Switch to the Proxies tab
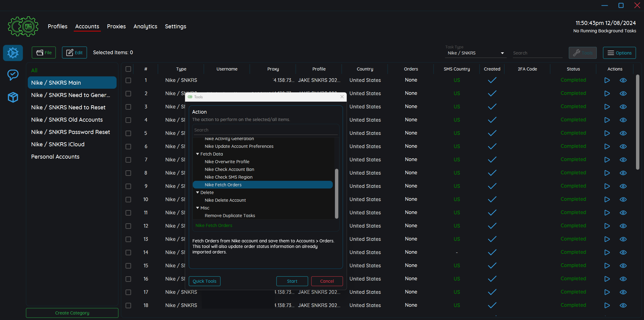Image resolution: width=644 pixels, height=320 pixels. (x=116, y=26)
